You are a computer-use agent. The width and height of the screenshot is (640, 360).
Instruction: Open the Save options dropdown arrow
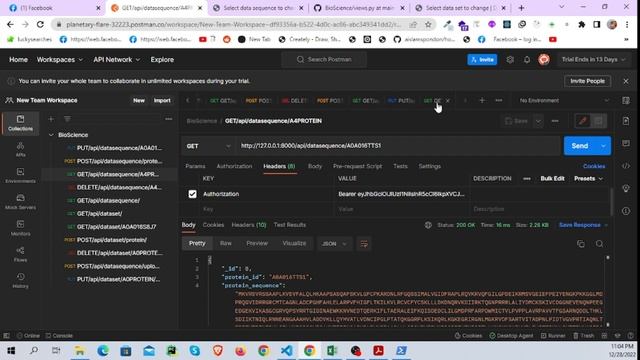538,121
